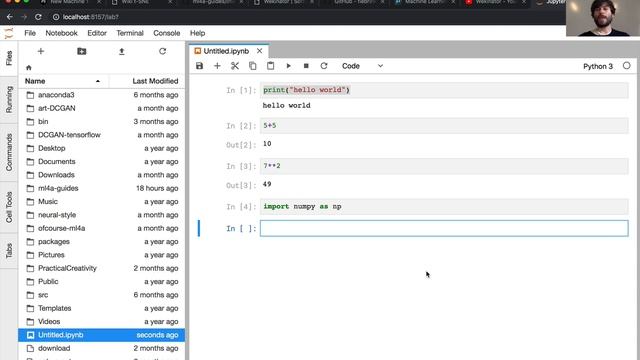Screen dimensions: 640x360
Task: Select the DCGAN-tensorflow folder
Action: coord(101,135)
